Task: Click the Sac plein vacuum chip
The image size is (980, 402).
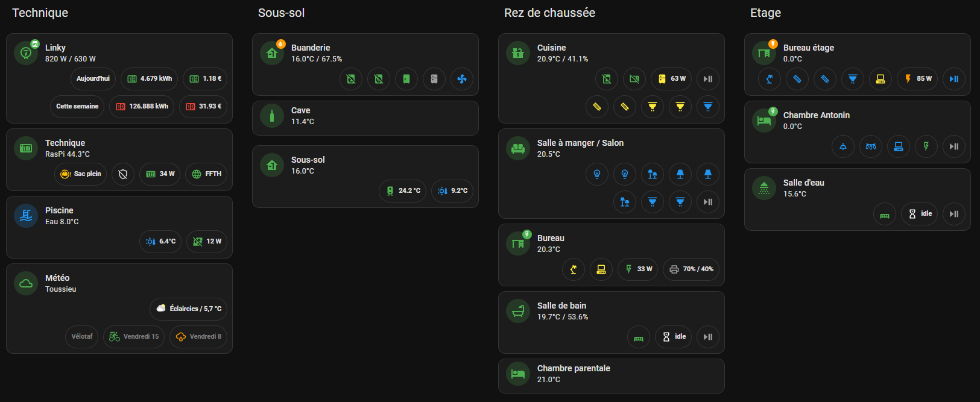Action: click(x=80, y=174)
